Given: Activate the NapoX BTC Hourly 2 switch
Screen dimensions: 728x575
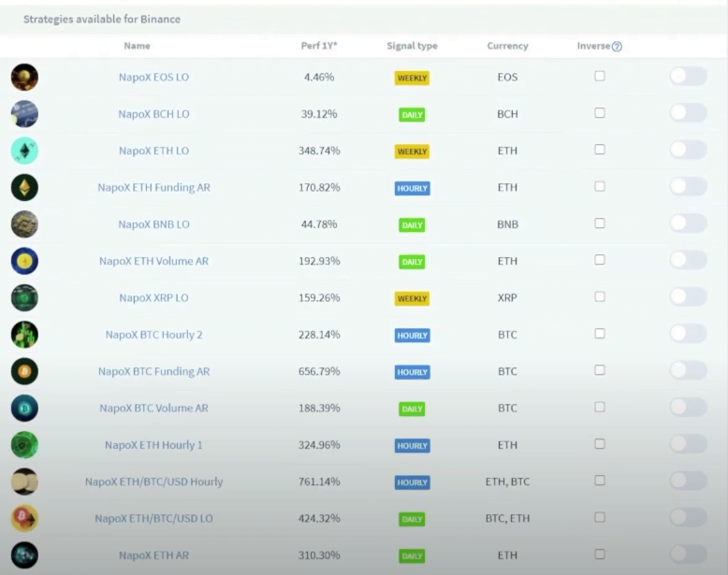Looking at the screenshot, I should click(x=688, y=334).
